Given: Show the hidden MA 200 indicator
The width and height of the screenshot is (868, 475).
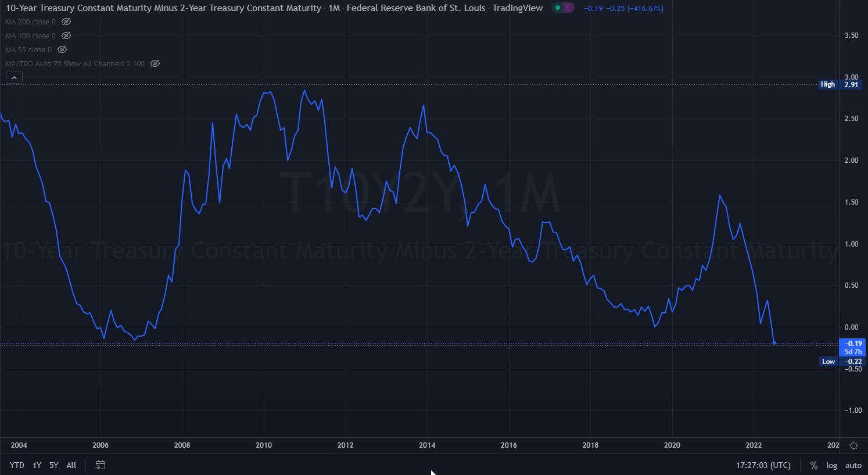Looking at the screenshot, I should 66,22.
